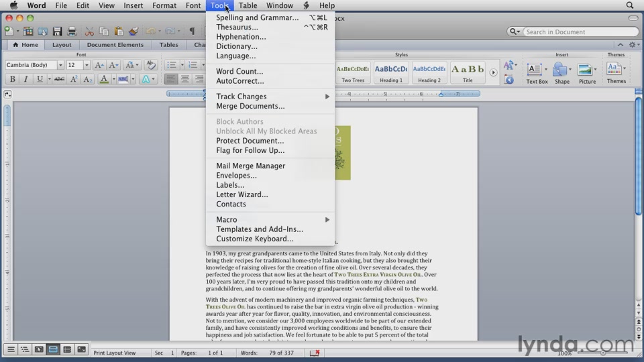Choose Customize Keyboard menu item
This screenshot has width=644, height=362.
coord(270,239)
